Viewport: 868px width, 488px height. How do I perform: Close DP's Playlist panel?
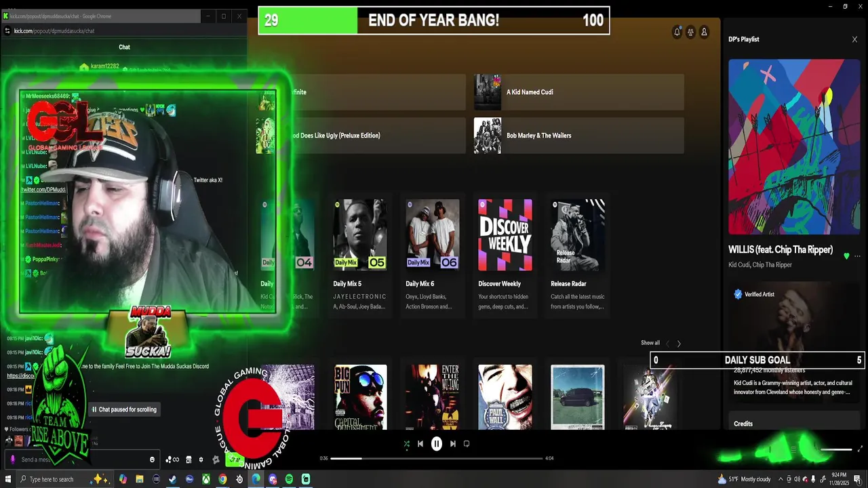854,39
